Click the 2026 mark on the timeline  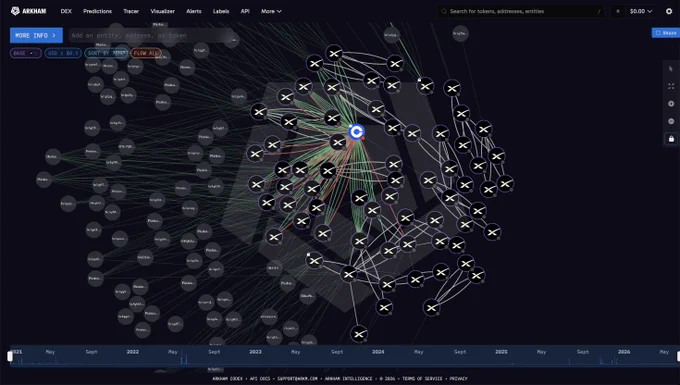click(624, 352)
